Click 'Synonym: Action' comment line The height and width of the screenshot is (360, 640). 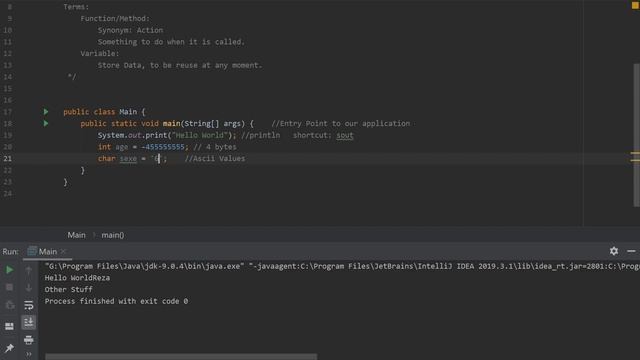point(130,30)
